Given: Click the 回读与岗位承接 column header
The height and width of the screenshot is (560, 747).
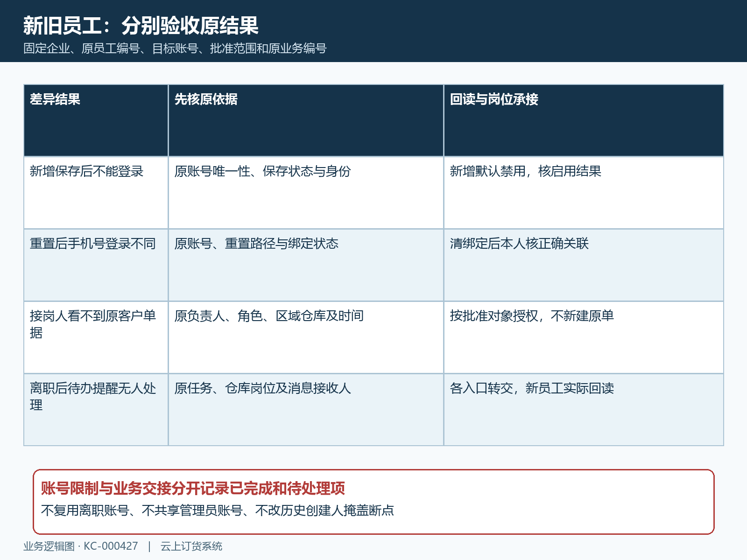Looking at the screenshot, I should (584, 120).
